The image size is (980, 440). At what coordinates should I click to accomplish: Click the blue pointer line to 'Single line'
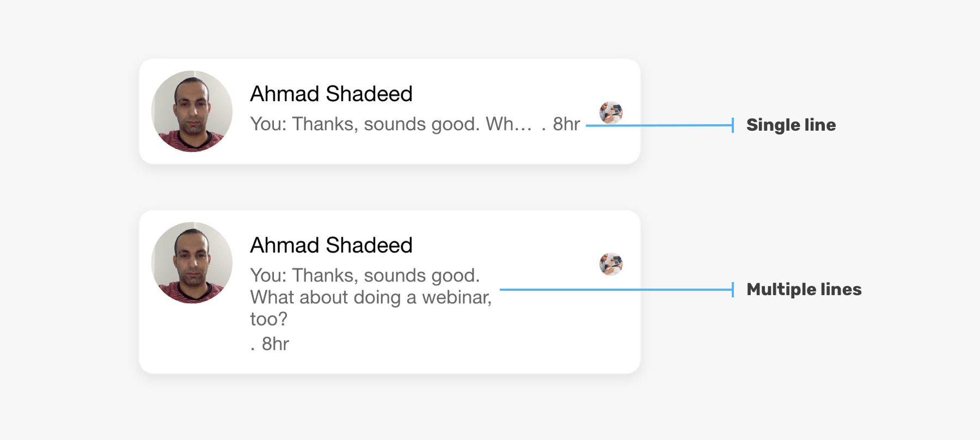[x=660, y=125]
